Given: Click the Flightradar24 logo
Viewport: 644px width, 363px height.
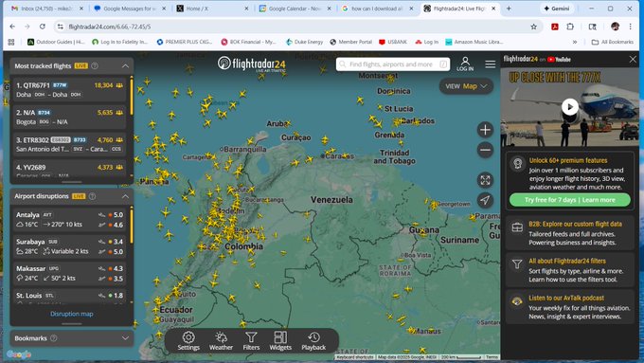Looking at the screenshot, I should coord(251,64).
